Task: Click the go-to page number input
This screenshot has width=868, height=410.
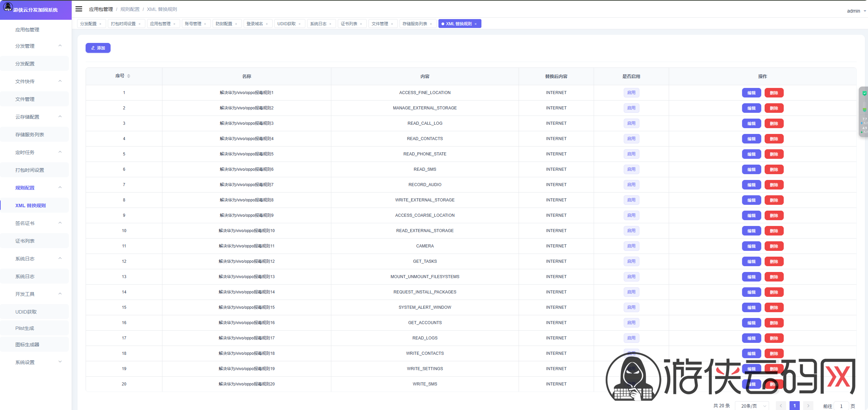Action: click(x=841, y=406)
